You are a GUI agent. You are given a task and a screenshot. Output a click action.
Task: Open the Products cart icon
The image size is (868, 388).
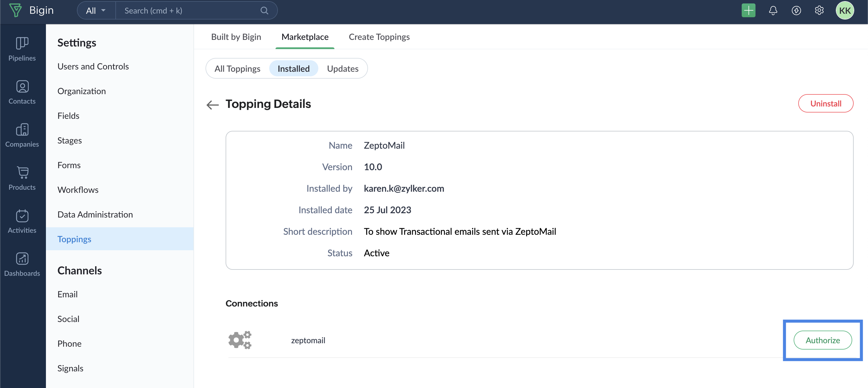(x=22, y=172)
